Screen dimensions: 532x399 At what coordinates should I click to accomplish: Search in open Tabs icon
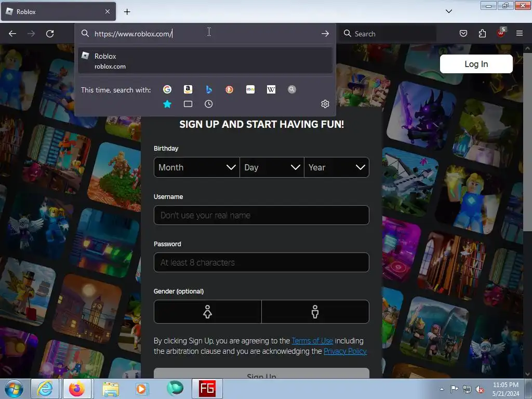coord(188,104)
